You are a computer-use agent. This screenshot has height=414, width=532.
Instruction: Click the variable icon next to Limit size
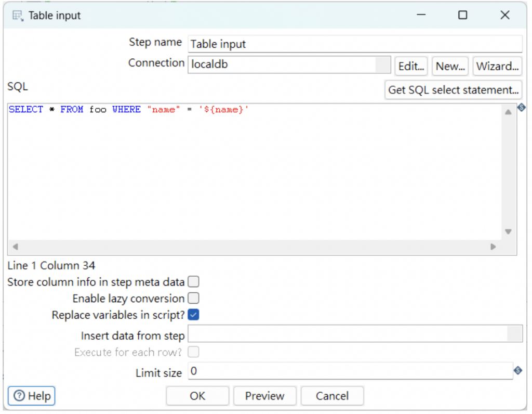click(x=517, y=371)
